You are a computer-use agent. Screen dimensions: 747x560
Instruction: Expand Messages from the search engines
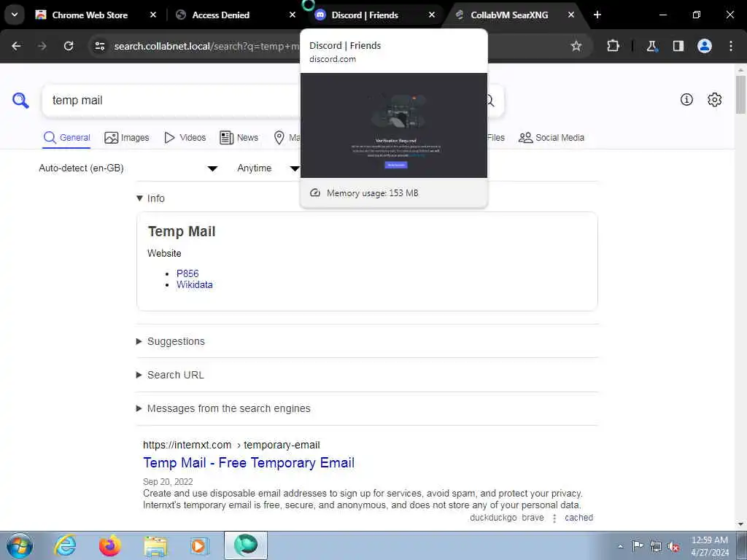[x=223, y=408]
